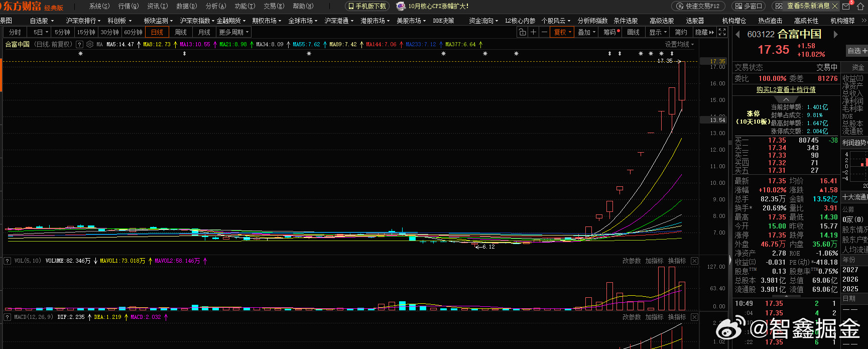This screenshot has height=349, width=868.
Task: Select 周线 weekly period
Action: tap(181, 32)
